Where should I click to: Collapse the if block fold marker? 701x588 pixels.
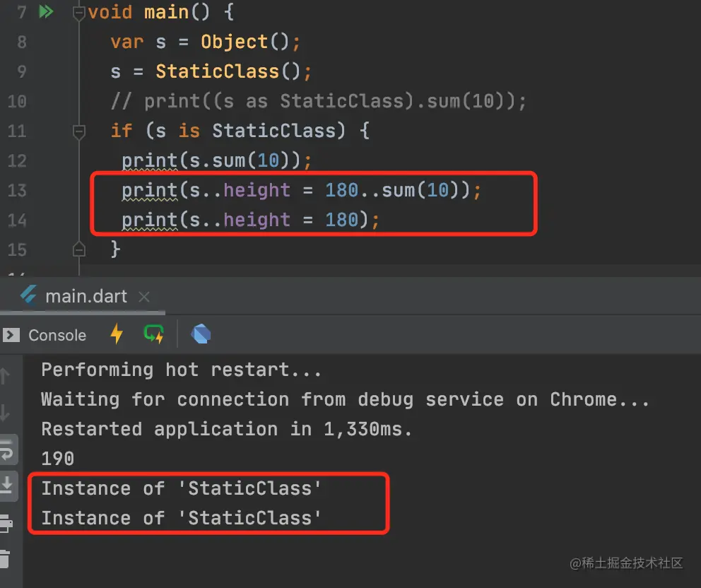pyautogui.click(x=78, y=132)
